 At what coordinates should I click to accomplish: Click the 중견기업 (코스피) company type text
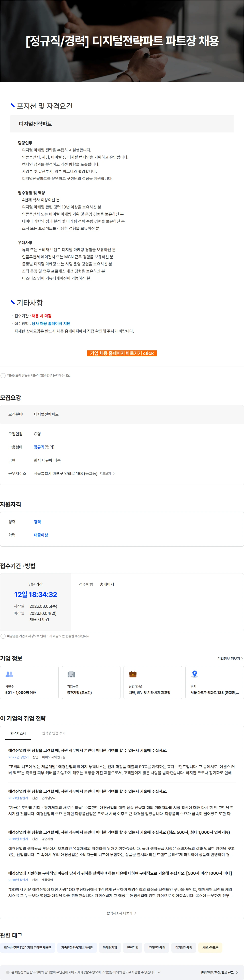point(80,692)
